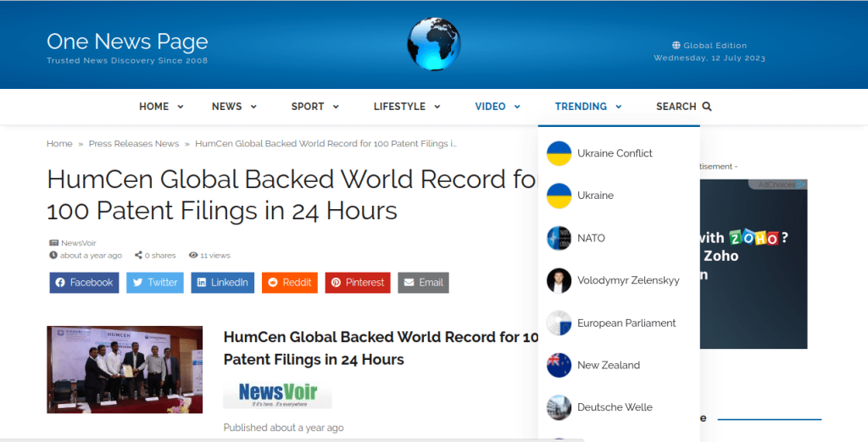Click 'Wednesday, 12 July 2023' date
Image resolution: width=868 pixels, height=442 pixels.
pyautogui.click(x=709, y=58)
